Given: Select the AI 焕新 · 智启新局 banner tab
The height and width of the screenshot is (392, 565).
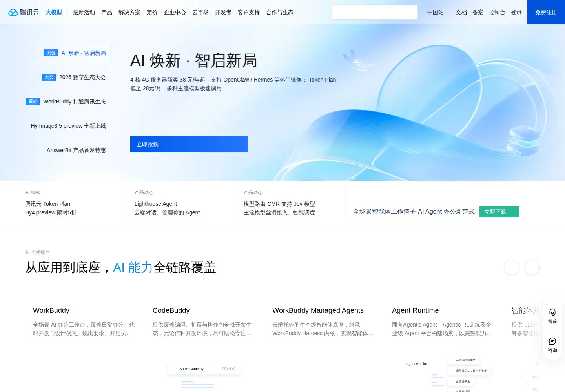Looking at the screenshot, I should 75,53.
